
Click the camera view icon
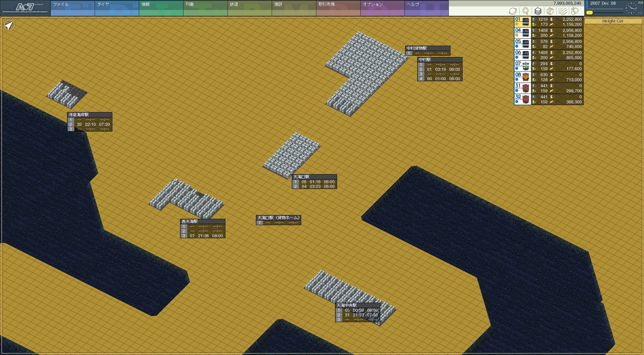click(575, 11)
